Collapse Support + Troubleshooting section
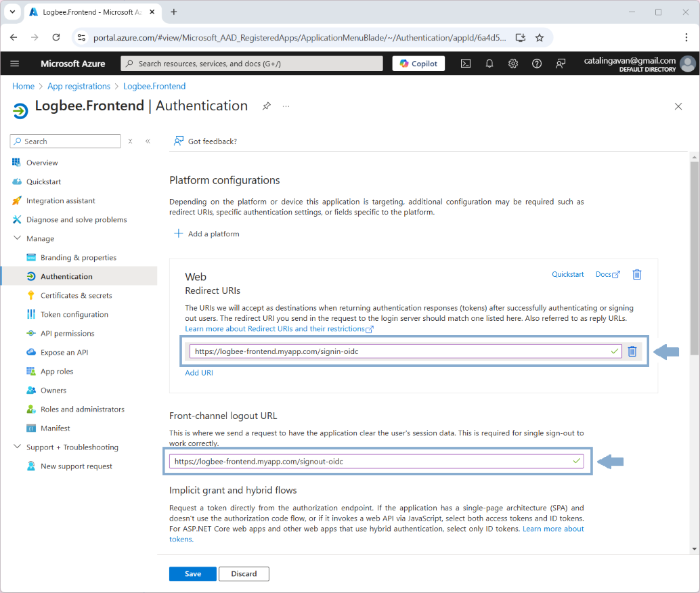The image size is (700, 593). click(17, 447)
